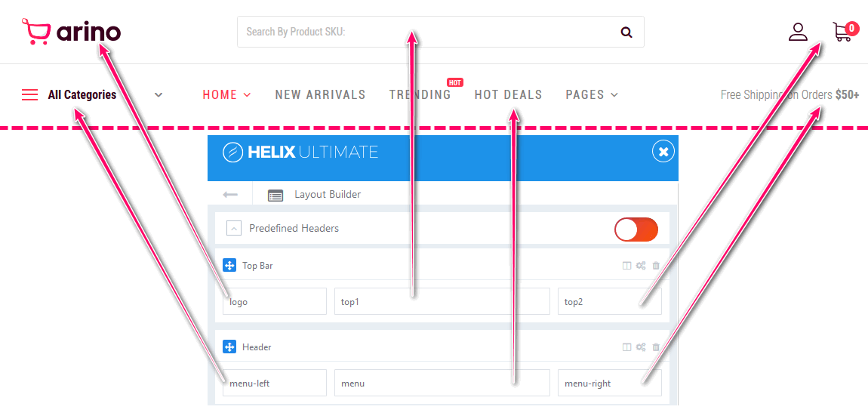This screenshot has height=419, width=868.
Task: Delete the Header row via trash icon
Action: click(x=656, y=347)
